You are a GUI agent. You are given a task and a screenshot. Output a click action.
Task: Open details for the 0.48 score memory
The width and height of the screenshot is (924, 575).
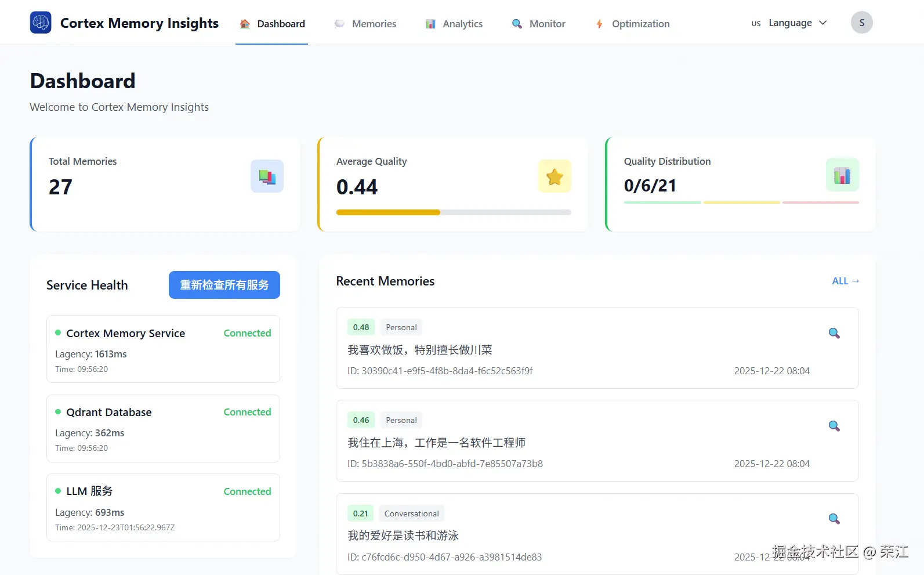coord(834,333)
